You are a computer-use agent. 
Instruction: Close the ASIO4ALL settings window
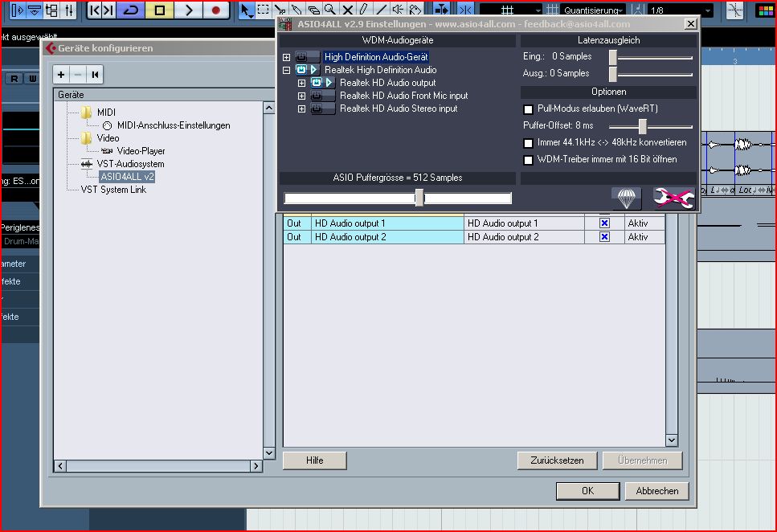pyautogui.click(x=690, y=24)
